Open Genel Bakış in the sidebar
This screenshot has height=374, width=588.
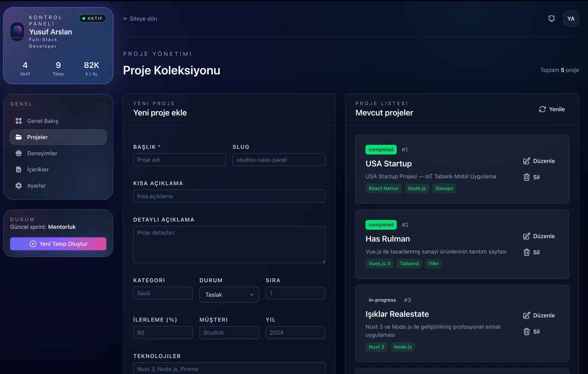(42, 121)
